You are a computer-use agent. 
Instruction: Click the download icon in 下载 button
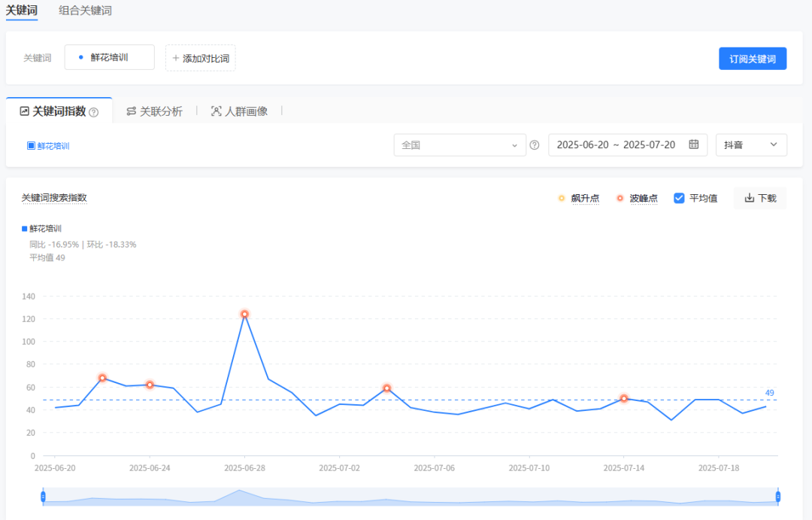[749, 198]
